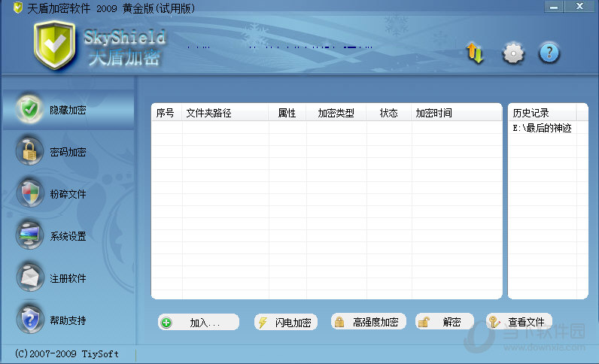Click the 解密 button
This screenshot has height=364, width=599.
point(445,323)
